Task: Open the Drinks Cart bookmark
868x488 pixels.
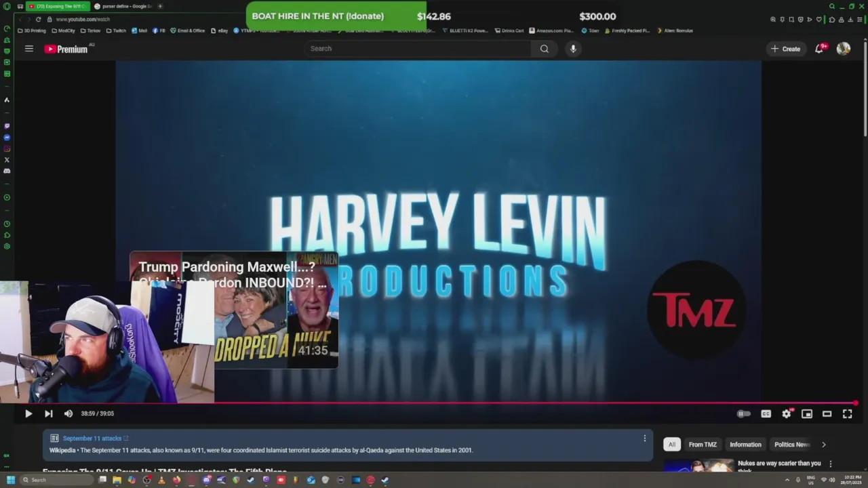Action: [x=509, y=30]
